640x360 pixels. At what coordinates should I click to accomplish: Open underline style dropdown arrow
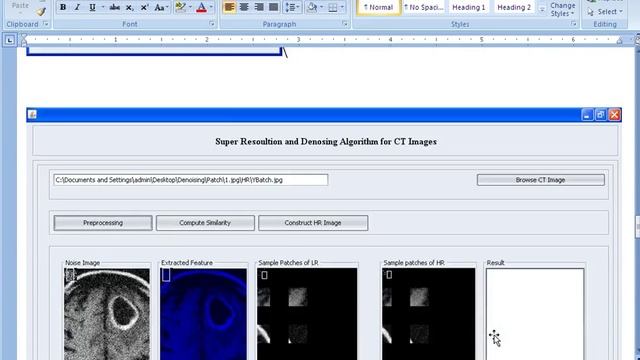tap(102, 7)
